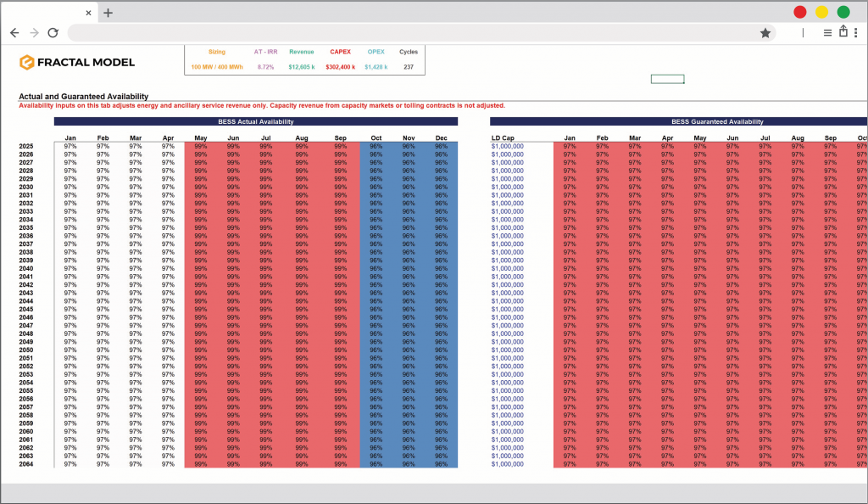
Task: Click the browser back arrow
Action: [x=14, y=33]
